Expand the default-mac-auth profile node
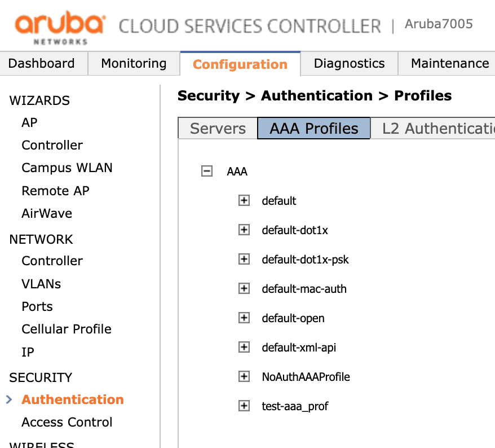 click(244, 288)
